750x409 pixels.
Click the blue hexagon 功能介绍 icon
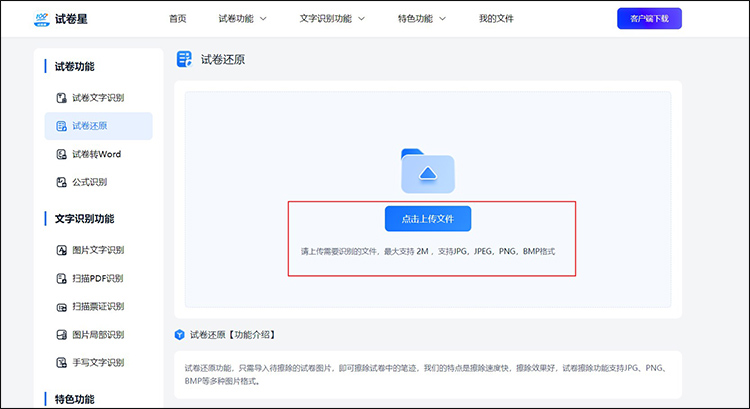pos(179,334)
